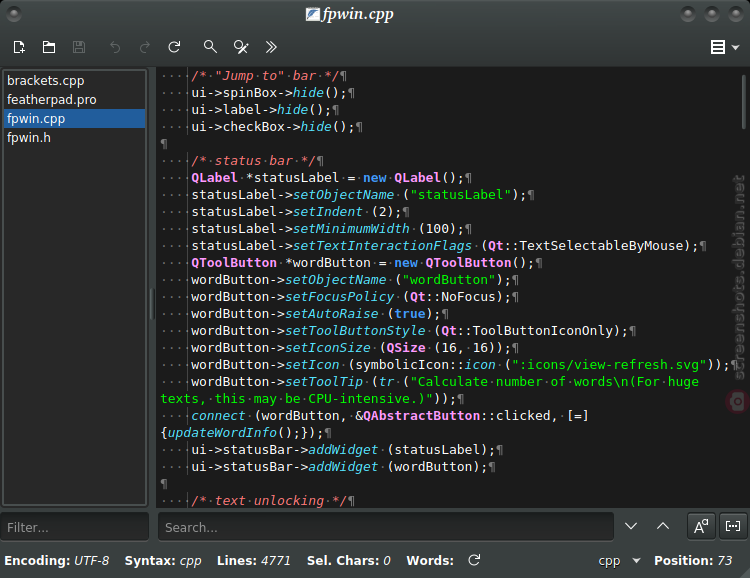The image size is (750, 578).
Task: Click the wordButton->setAutoRaise (true); line
Action: (x=315, y=314)
